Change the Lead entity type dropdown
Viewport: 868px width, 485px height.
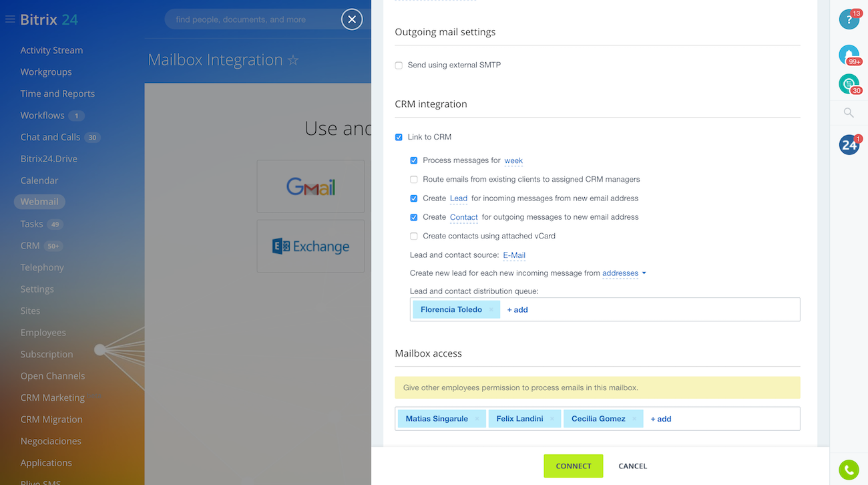pyautogui.click(x=459, y=198)
